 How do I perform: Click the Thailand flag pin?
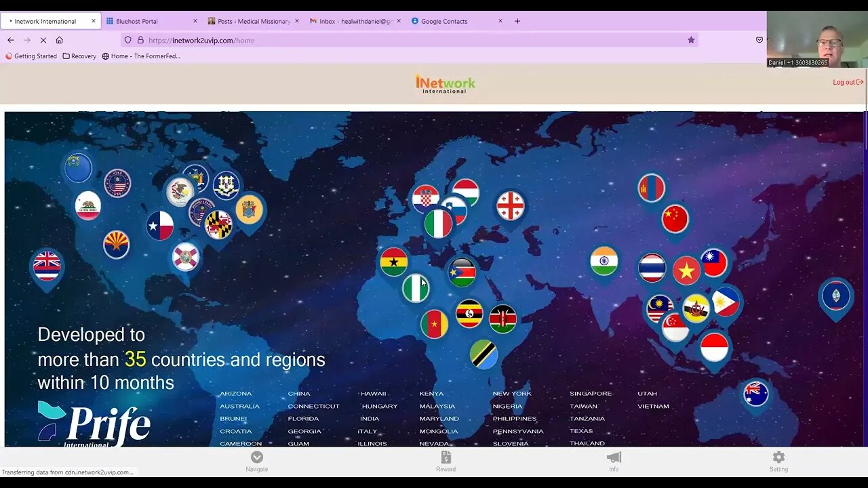point(652,268)
